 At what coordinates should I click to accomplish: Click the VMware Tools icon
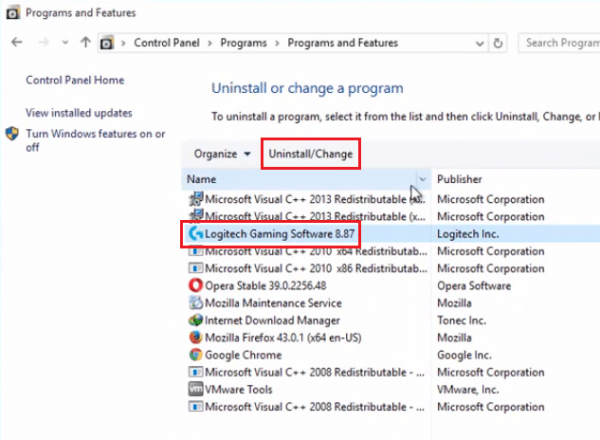tap(196, 389)
